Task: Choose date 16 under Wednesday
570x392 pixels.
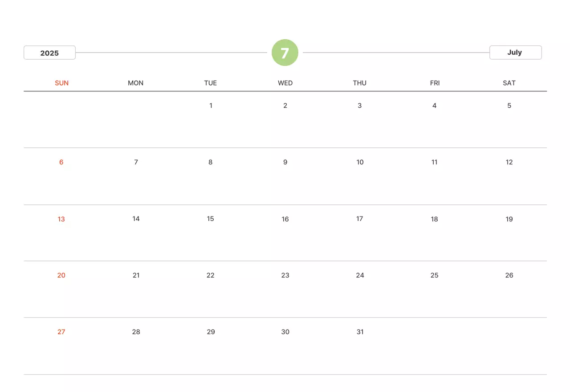Action: (285, 219)
